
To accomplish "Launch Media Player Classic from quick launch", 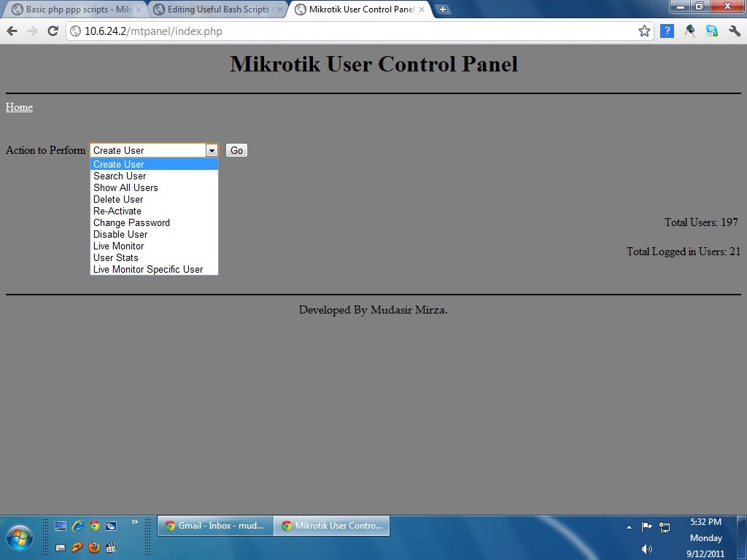I will pos(111,548).
